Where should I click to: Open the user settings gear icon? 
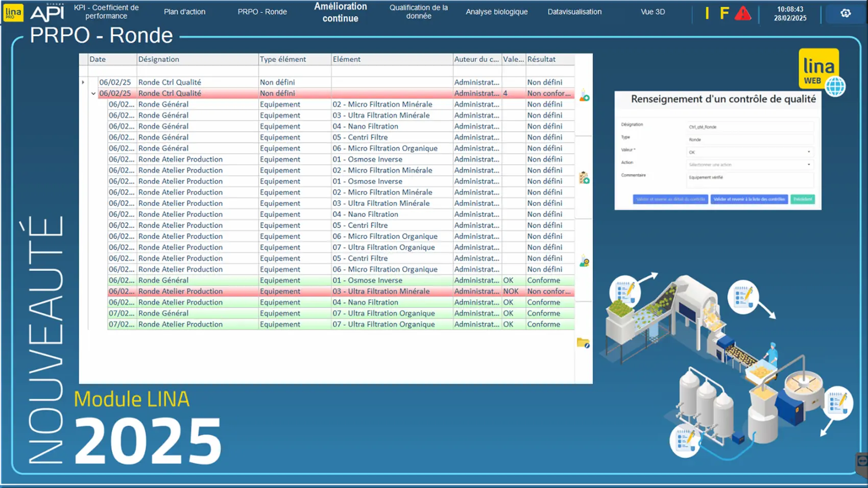pyautogui.click(x=846, y=13)
